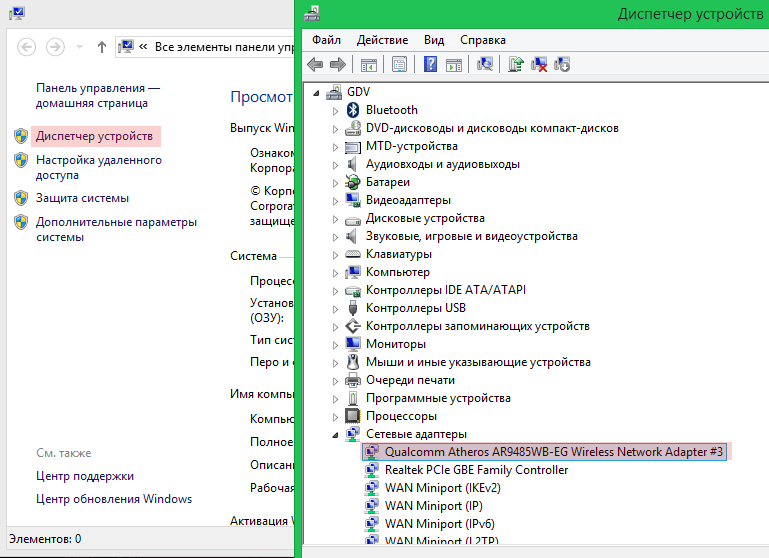Click the update driver software toolbar icon
Screen dimensions: 769x558
(516, 65)
